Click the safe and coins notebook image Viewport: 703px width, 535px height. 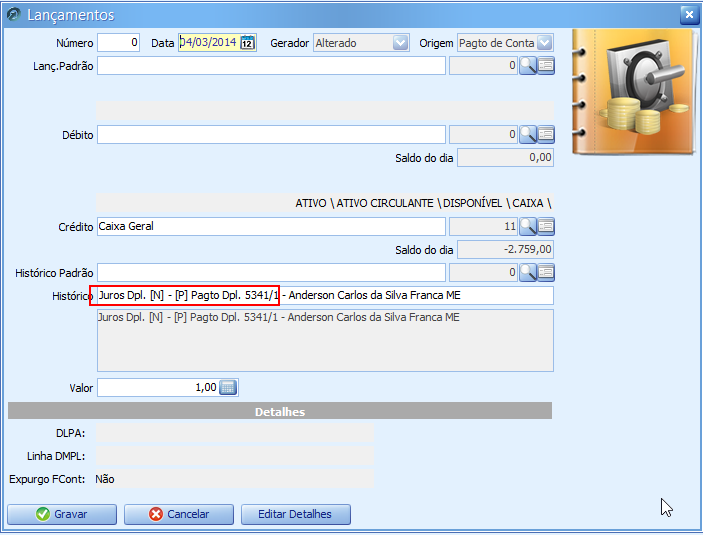(634, 92)
